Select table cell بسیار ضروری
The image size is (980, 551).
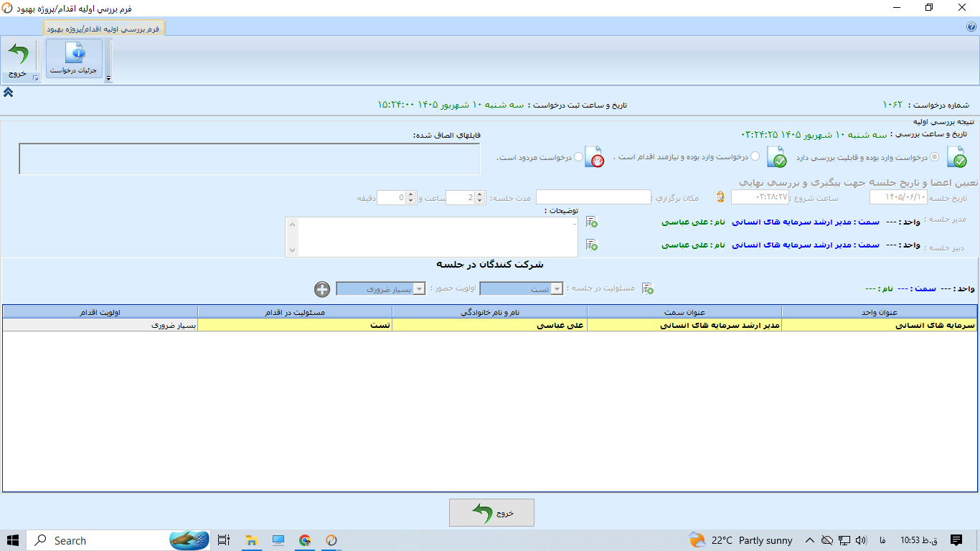(100, 325)
